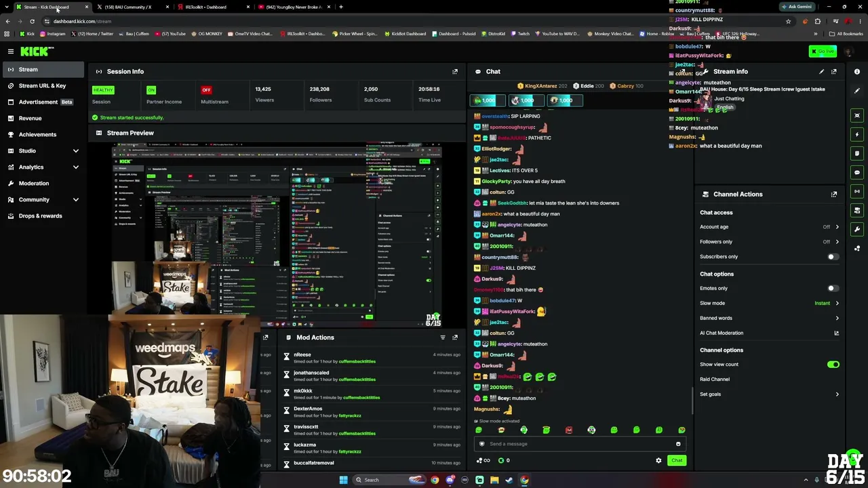868x488 pixels.
Task: Open the Mod Actions filter icon
Action: tap(443, 338)
